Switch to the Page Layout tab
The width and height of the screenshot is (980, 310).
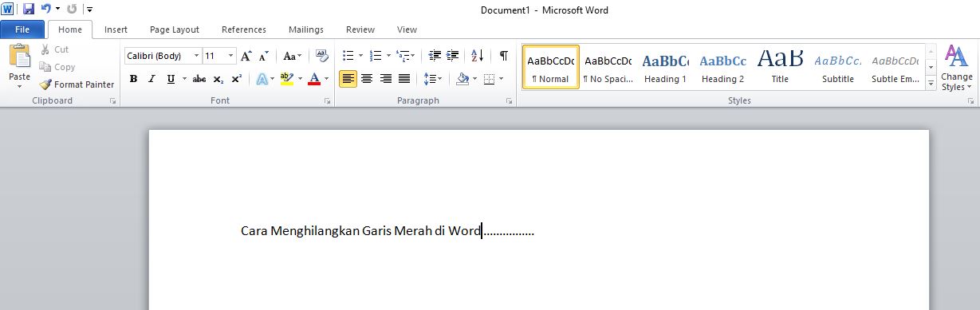pos(175,29)
